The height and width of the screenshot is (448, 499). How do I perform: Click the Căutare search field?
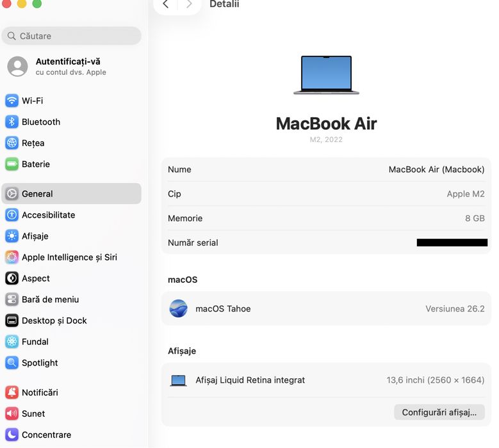coord(71,36)
